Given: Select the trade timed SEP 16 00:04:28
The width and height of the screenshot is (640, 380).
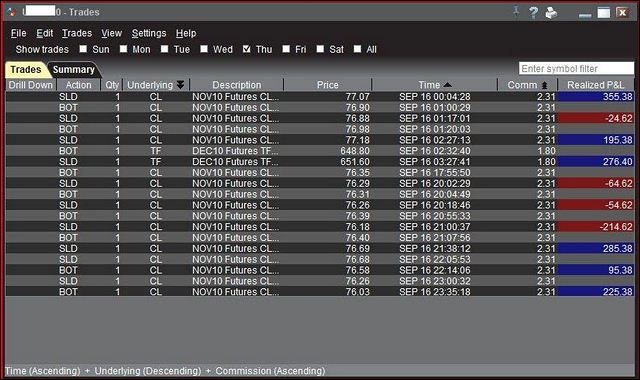Looking at the screenshot, I should coord(320,97).
